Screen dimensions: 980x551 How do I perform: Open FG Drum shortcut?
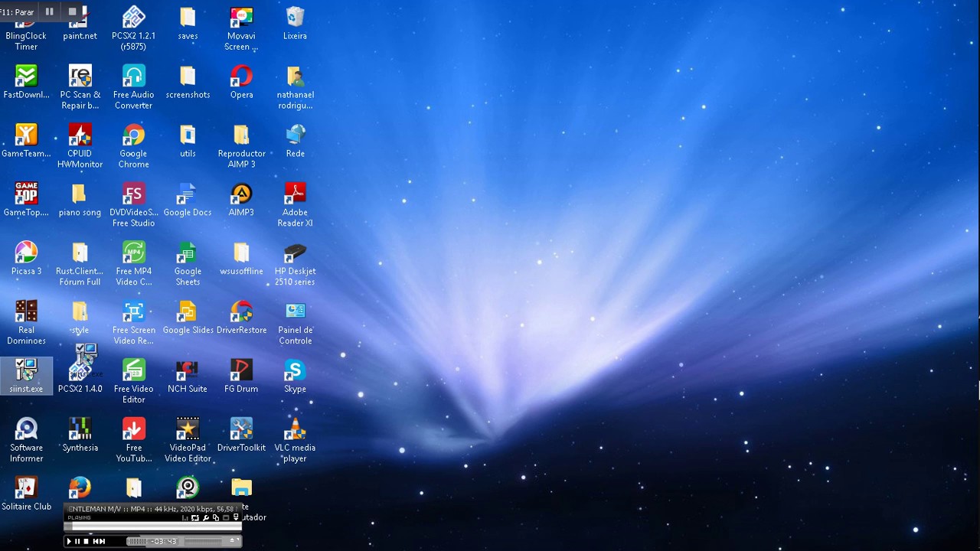coord(241,377)
